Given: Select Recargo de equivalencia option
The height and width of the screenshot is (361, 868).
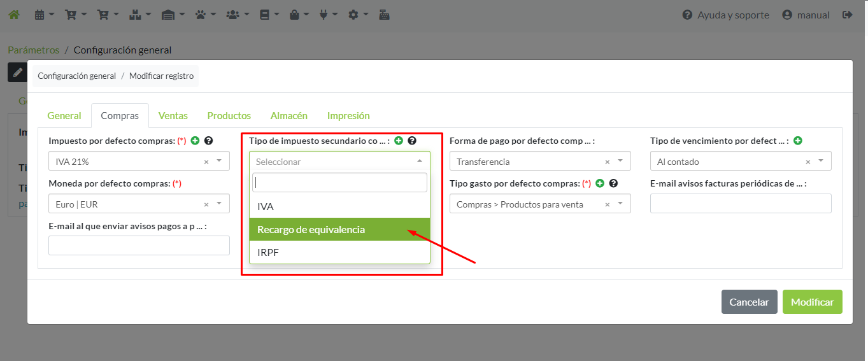Looking at the screenshot, I should [x=339, y=229].
